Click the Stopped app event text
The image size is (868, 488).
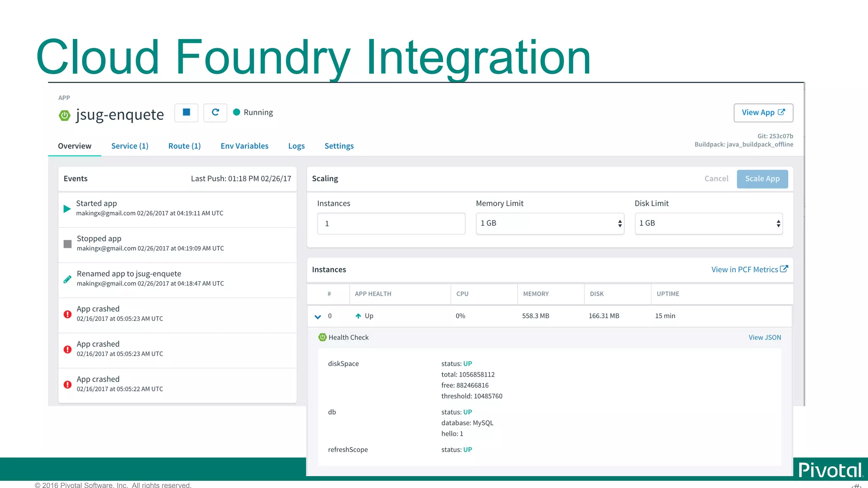(x=99, y=238)
